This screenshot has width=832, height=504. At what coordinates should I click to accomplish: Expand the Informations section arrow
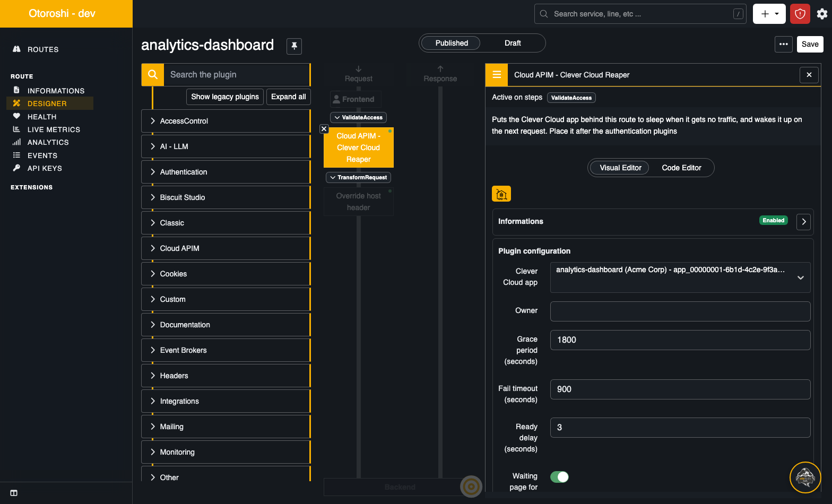pyautogui.click(x=804, y=222)
